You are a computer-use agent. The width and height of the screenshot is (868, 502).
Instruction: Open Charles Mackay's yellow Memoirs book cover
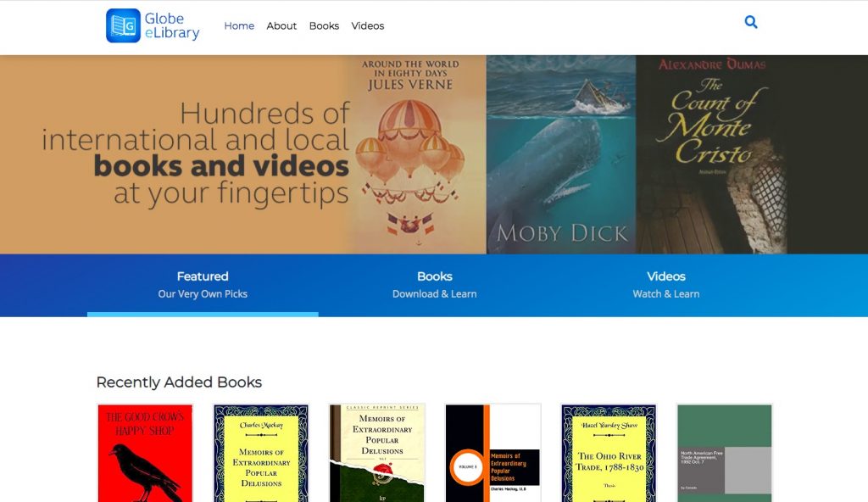[x=261, y=453]
